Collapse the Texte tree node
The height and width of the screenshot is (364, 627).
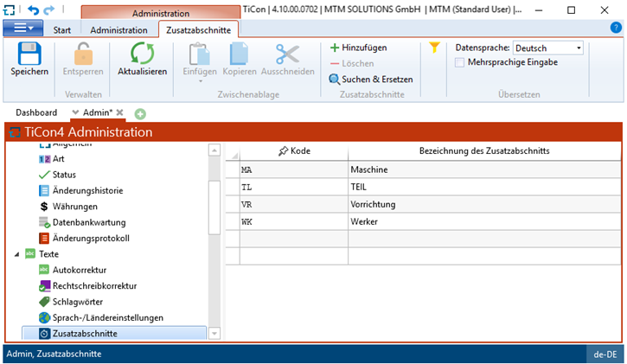tap(16, 254)
